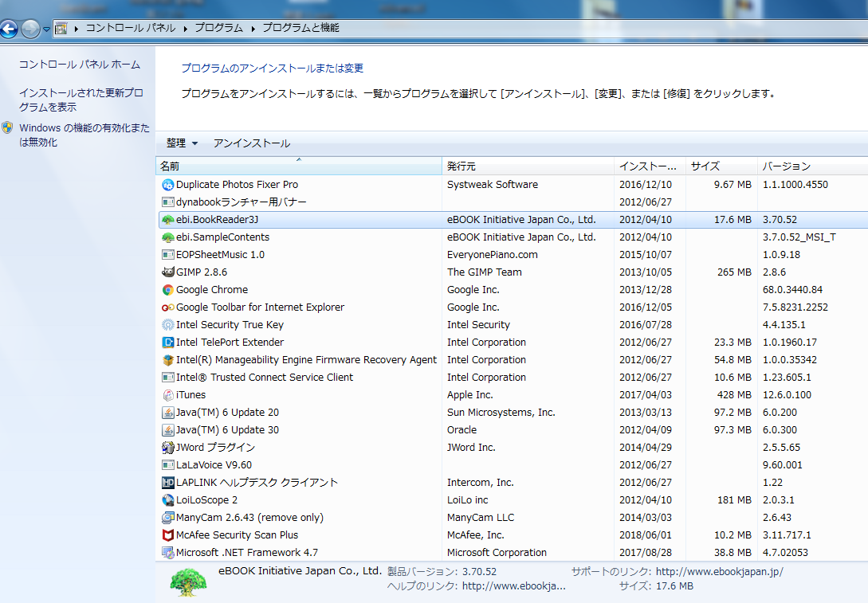Sort list by サイズ column header
This screenshot has height=603, width=868.
coord(705,166)
